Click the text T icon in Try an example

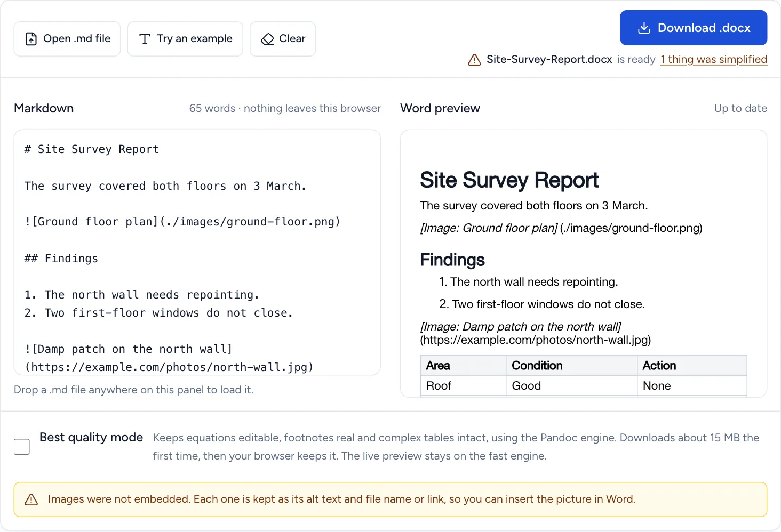click(x=145, y=39)
